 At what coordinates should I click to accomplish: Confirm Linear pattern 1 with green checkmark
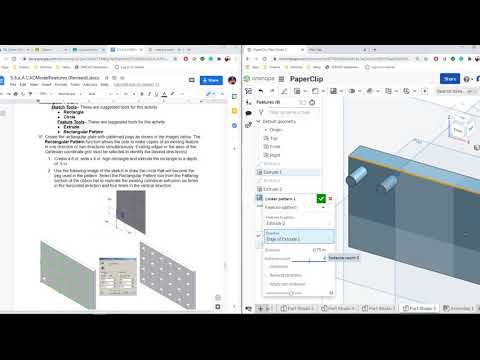[321, 199]
